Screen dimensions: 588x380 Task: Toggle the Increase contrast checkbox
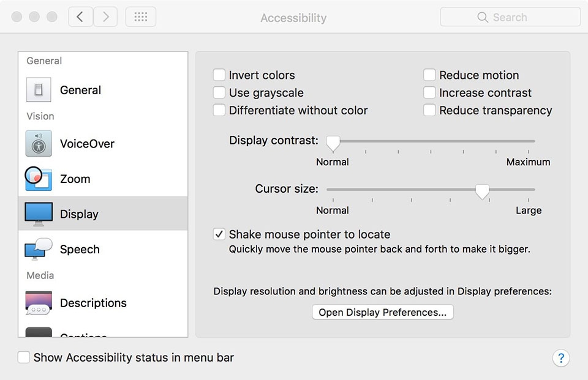[429, 93]
